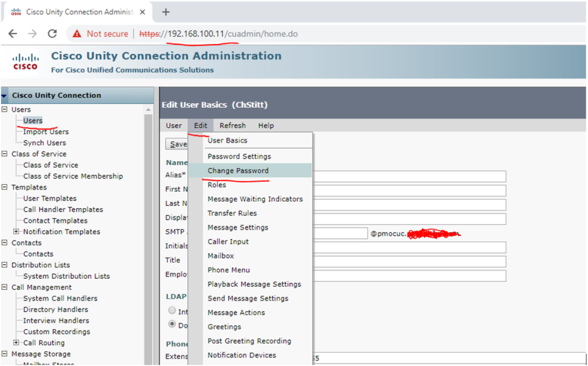The width and height of the screenshot is (588, 366).
Task: Select the Do not integrate radio button
Action: coord(172,324)
